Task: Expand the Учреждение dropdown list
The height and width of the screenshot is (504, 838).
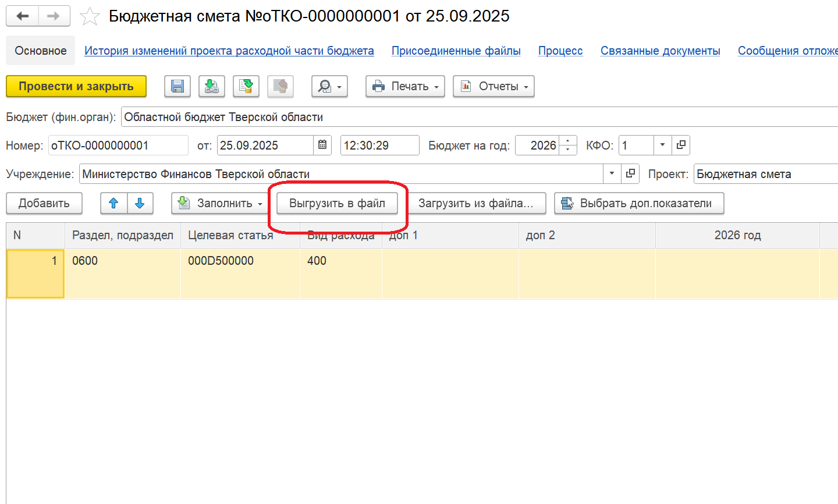Action: pos(612,173)
